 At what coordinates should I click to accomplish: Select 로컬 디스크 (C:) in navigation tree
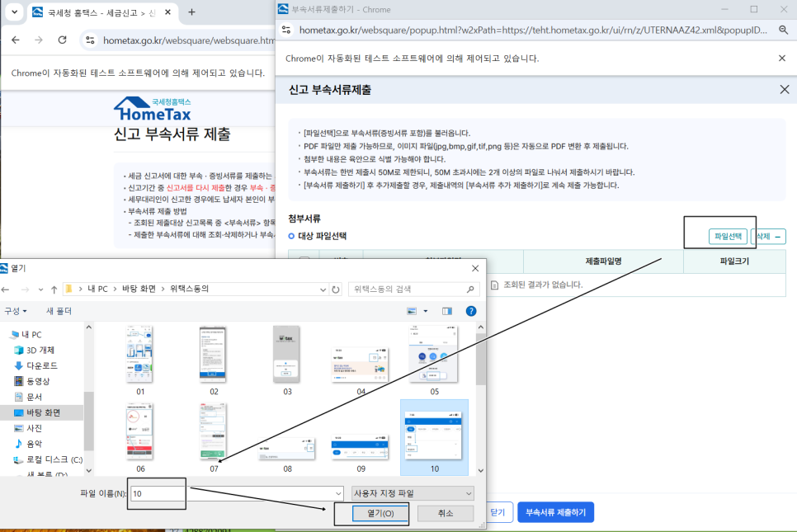48,459
